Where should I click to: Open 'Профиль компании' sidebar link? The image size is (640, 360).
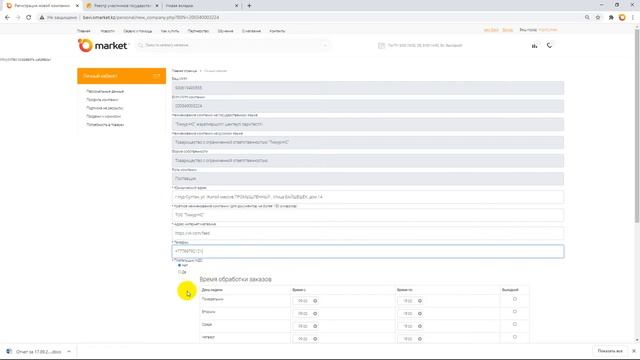pos(102,100)
